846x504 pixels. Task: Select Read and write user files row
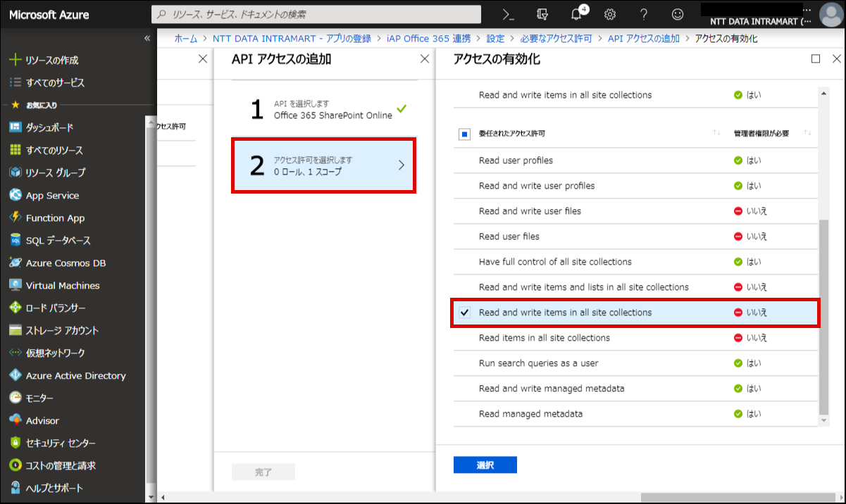pyautogui.click(x=635, y=211)
